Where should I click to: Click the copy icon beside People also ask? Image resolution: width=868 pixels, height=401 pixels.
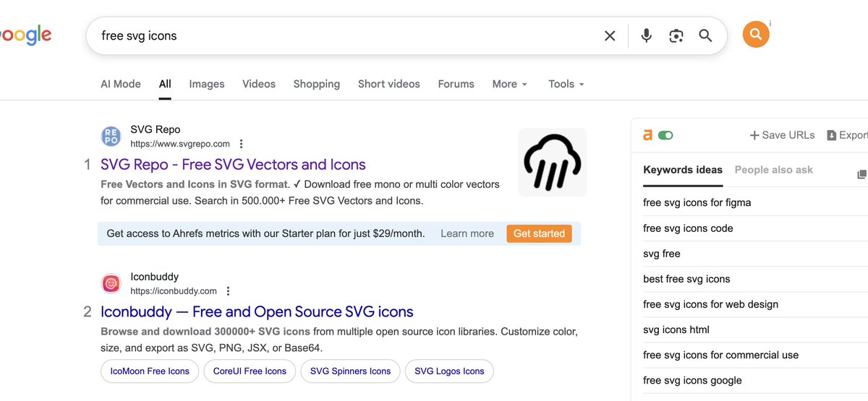(x=861, y=174)
